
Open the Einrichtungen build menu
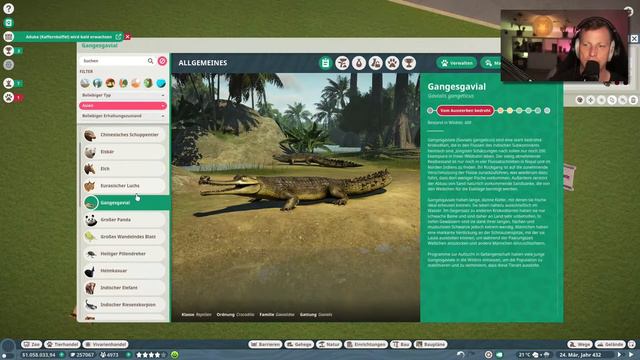(x=366, y=344)
